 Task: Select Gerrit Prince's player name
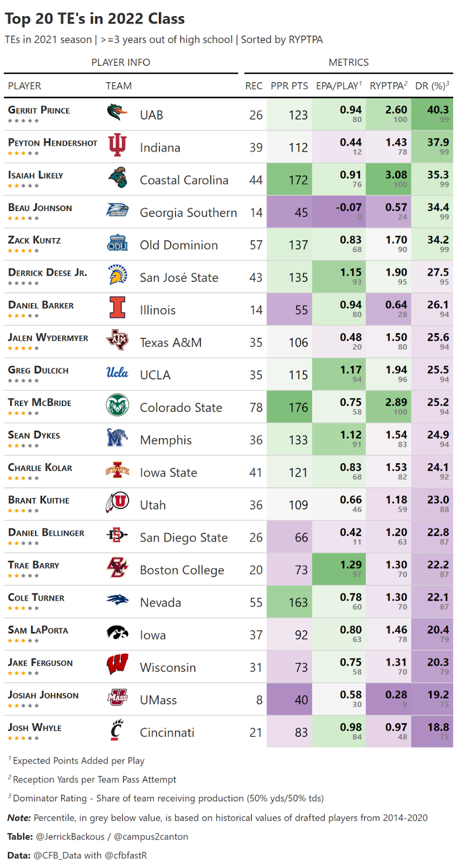click(x=39, y=110)
